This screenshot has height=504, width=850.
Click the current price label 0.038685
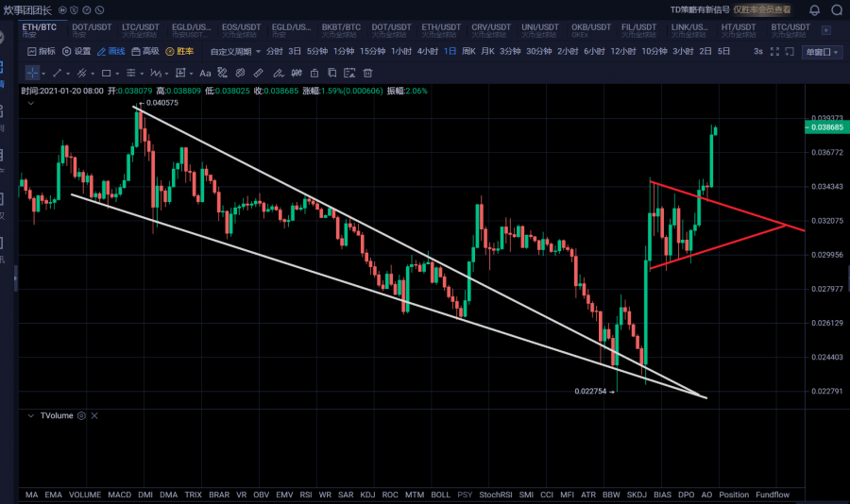pyautogui.click(x=827, y=127)
